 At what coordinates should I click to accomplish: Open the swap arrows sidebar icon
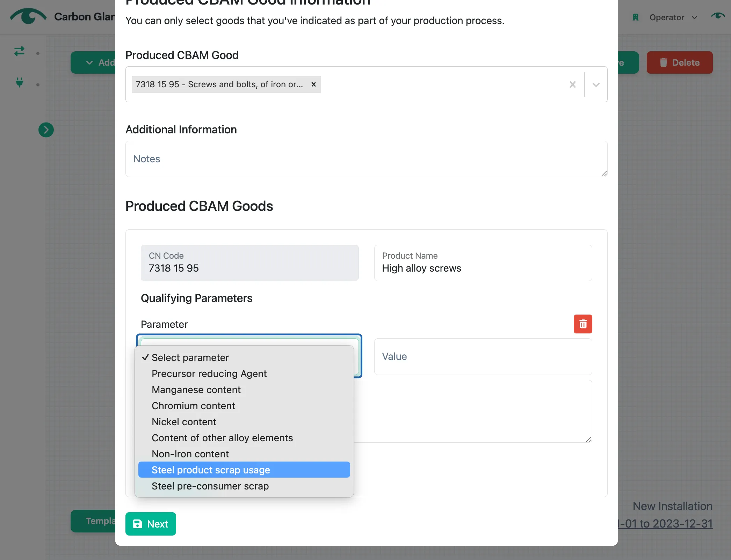pyautogui.click(x=20, y=52)
